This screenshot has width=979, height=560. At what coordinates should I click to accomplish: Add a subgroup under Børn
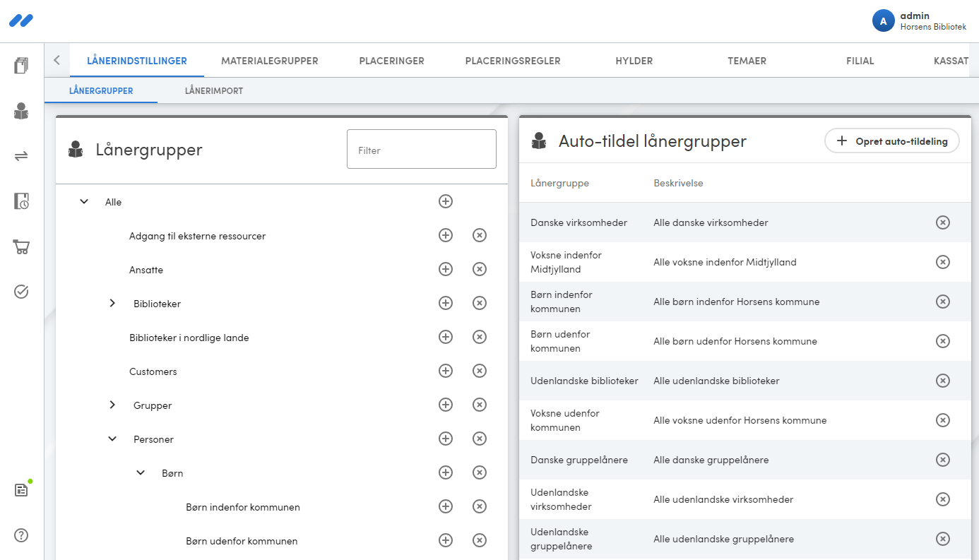coord(446,472)
